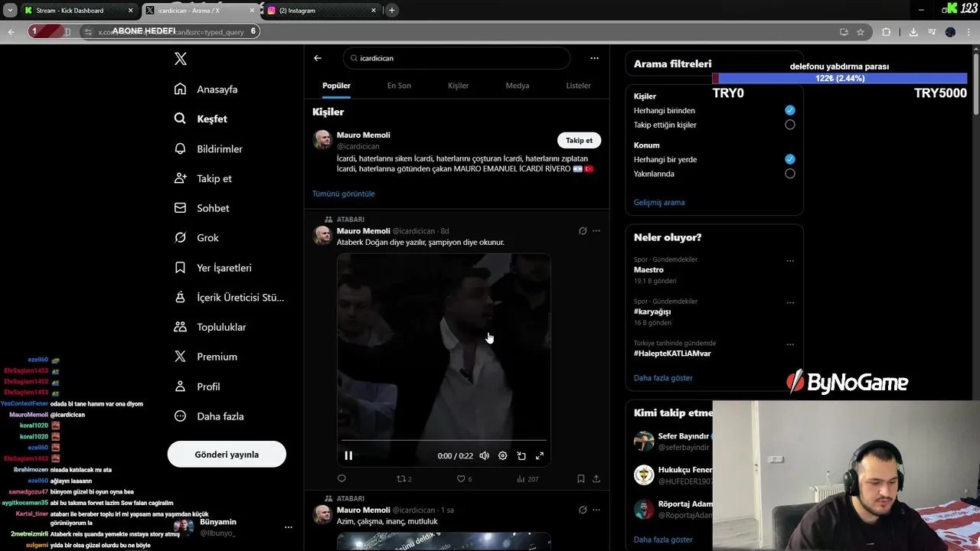Open more menu on Azim çalışma post
Image resolution: width=980 pixels, height=551 pixels.
click(596, 510)
